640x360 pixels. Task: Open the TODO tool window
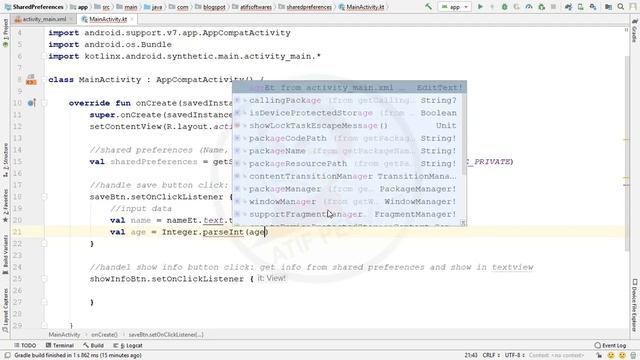(25, 345)
